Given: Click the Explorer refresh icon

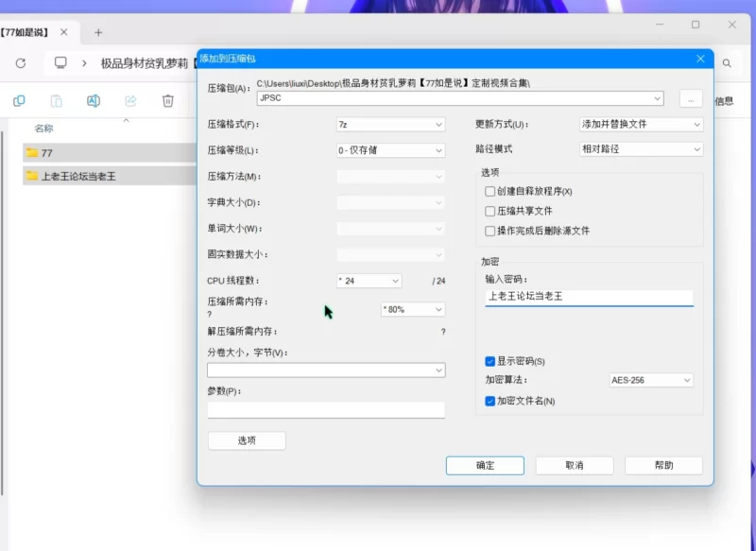Looking at the screenshot, I should point(20,63).
